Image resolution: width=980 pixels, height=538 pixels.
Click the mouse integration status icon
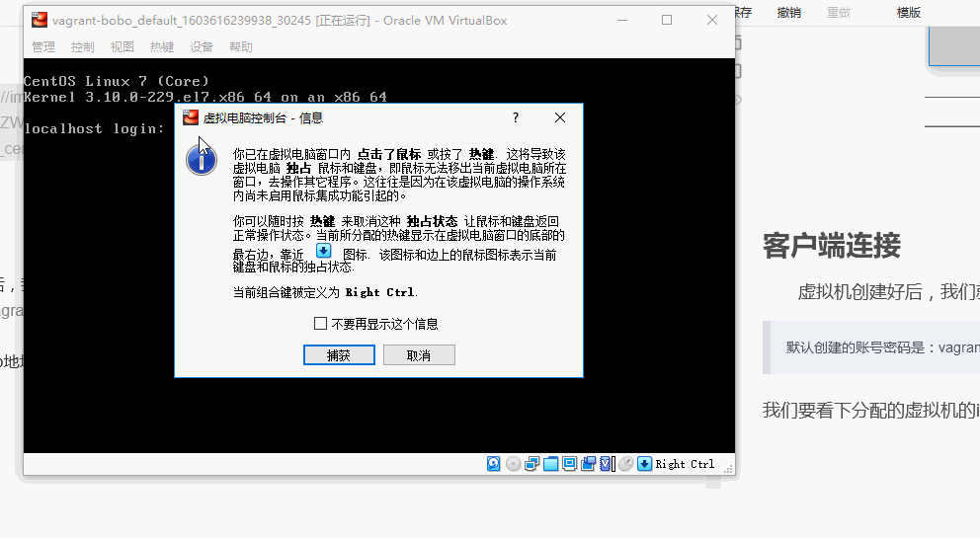point(625,464)
